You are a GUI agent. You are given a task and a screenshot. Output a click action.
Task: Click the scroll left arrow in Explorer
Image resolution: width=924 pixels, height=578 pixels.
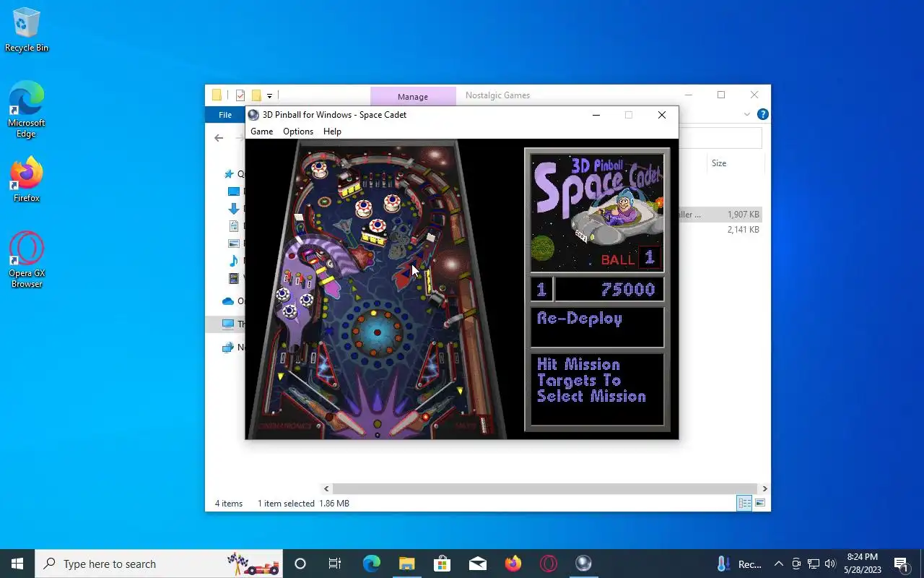pos(326,489)
